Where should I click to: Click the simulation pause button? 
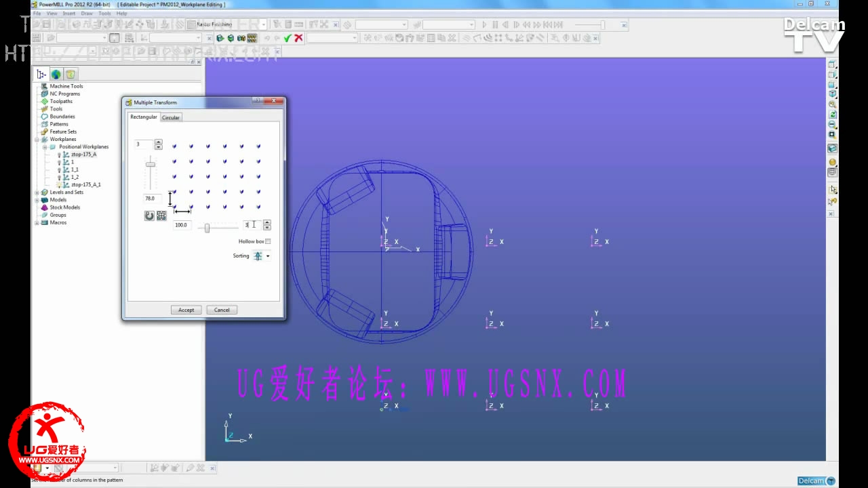click(x=496, y=24)
